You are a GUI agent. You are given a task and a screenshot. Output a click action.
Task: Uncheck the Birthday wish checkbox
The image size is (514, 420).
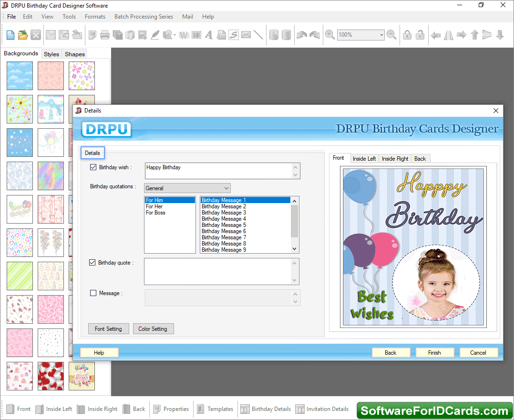coord(93,167)
